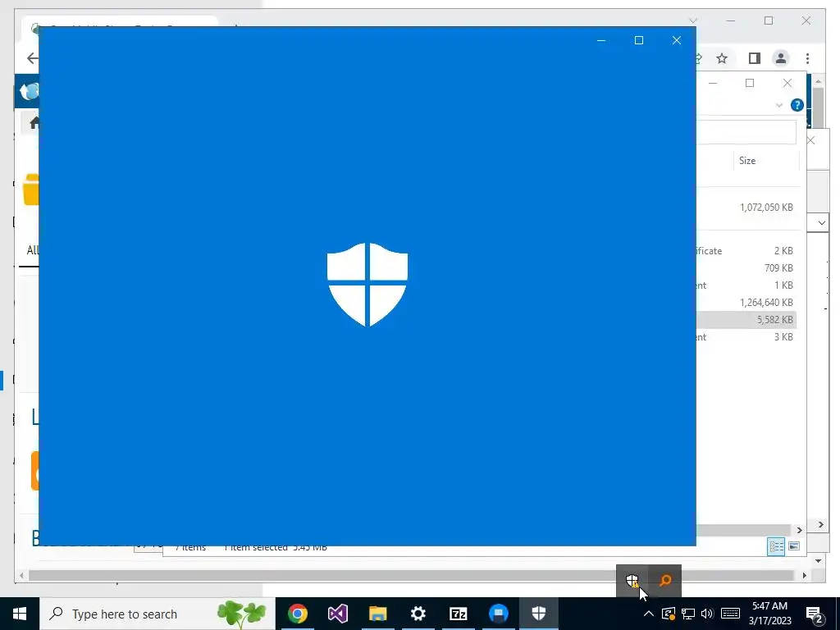840x630 pixels.
Task: Click the home icon on the Chrome page
Action: 34,123
